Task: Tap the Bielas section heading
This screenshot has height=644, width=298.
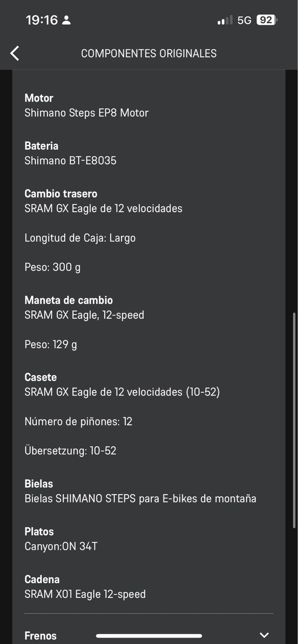Action: pos(38,484)
